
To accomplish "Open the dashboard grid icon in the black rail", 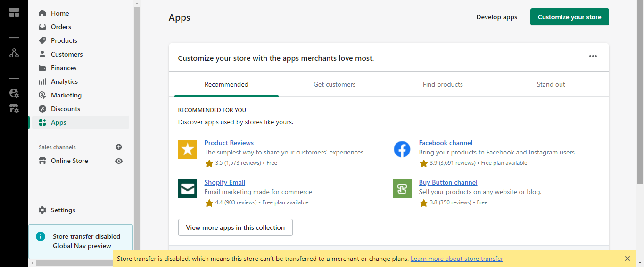I will click(x=14, y=12).
